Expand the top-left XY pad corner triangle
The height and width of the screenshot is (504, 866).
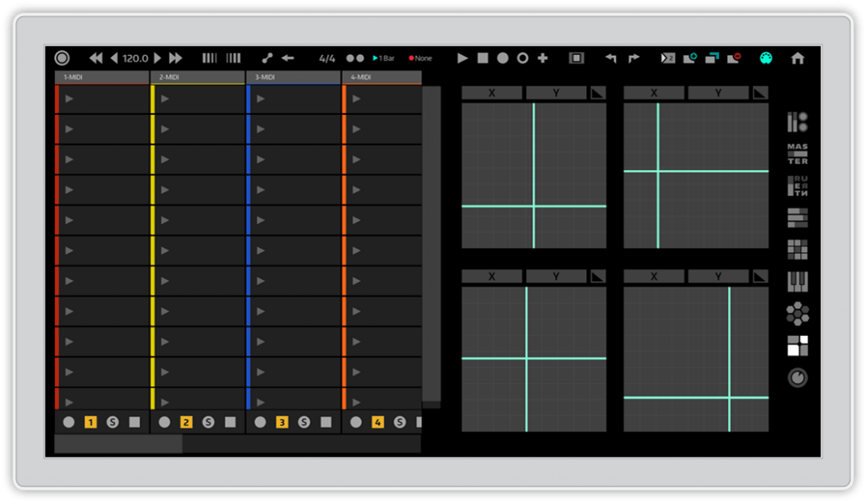(598, 93)
